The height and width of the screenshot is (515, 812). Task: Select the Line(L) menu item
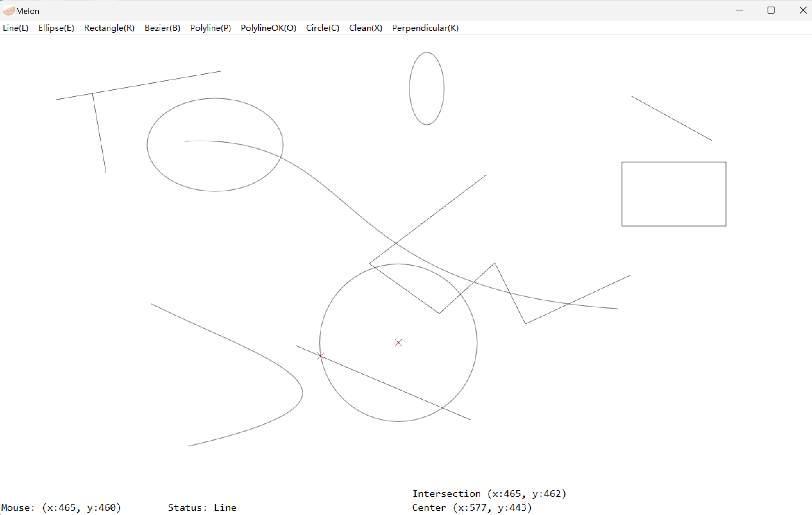16,28
